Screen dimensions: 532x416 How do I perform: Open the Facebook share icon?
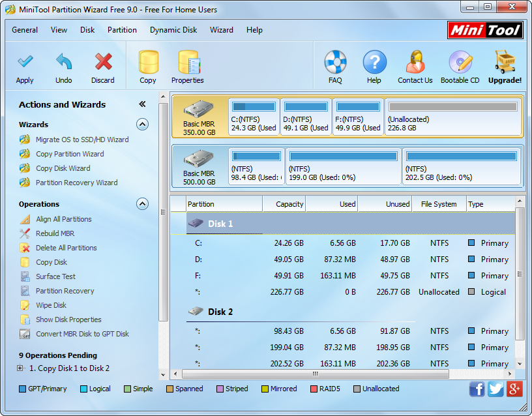coord(477,389)
